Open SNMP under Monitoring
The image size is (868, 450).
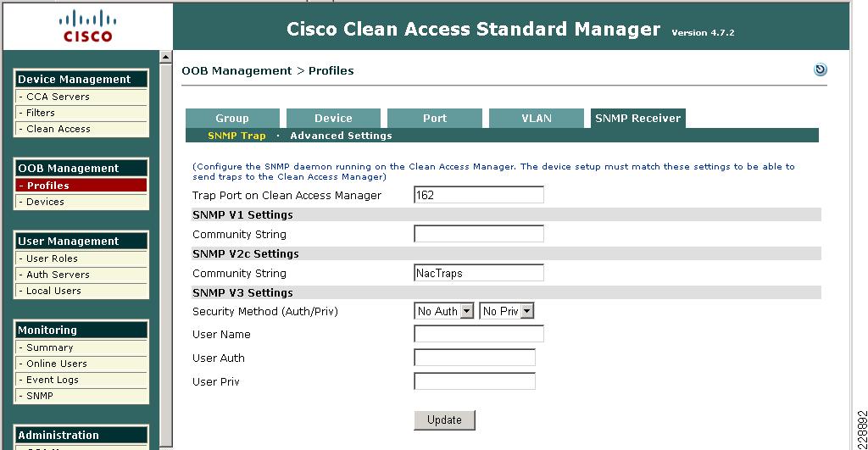click(x=81, y=396)
